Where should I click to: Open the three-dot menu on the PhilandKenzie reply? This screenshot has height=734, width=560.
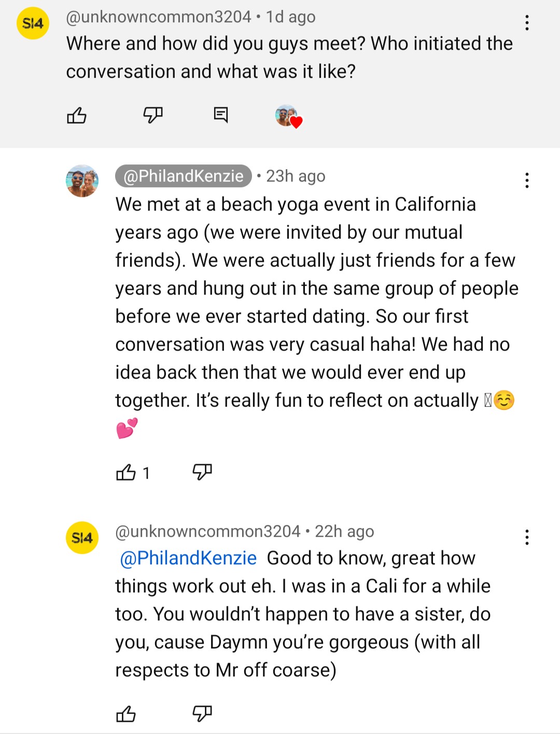click(527, 181)
